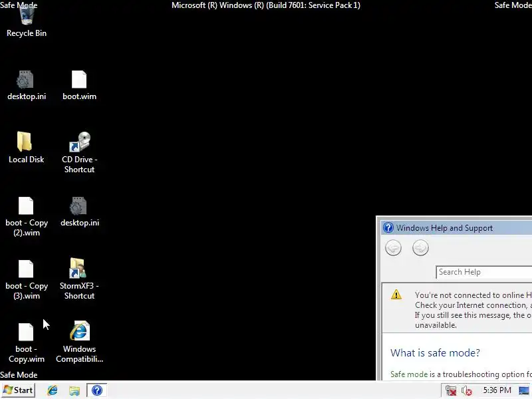532x399 pixels.
Task: Select desktop.ini icon beside boot.wim
Action: point(26,85)
